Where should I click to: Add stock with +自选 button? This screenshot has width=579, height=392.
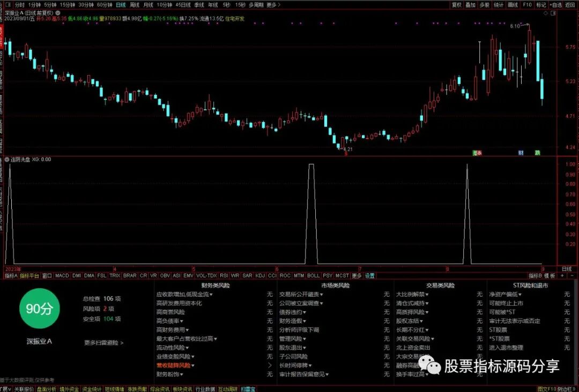tap(556, 5)
